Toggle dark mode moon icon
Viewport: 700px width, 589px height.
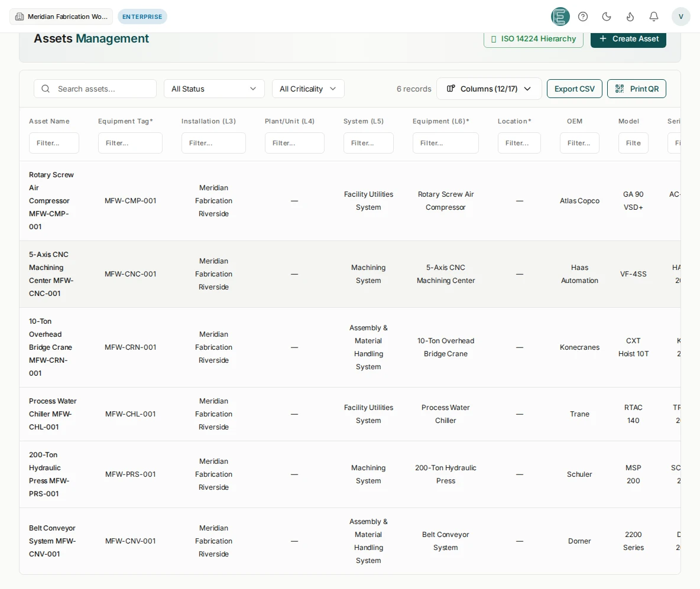(606, 17)
